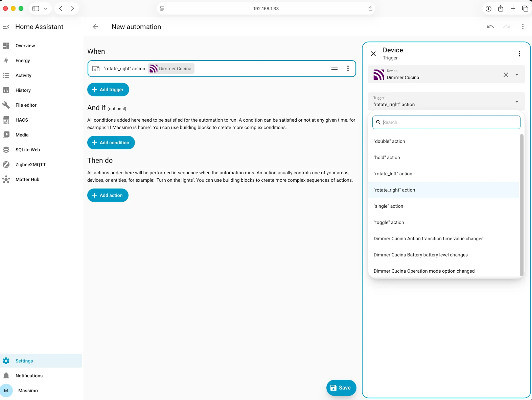Click the Add condition button
Image resolution: width=532 pixels, height=400 pixels.
click(111, 143)
